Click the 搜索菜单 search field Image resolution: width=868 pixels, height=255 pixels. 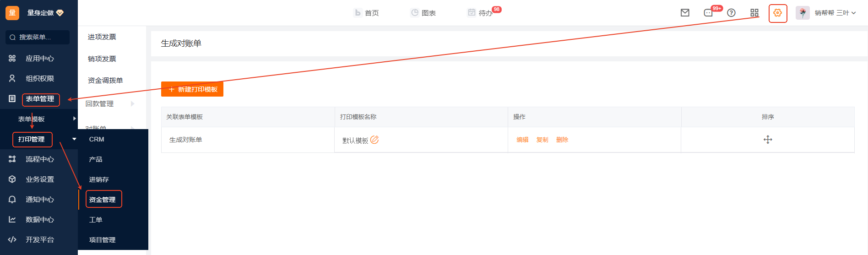click(38, 37)
